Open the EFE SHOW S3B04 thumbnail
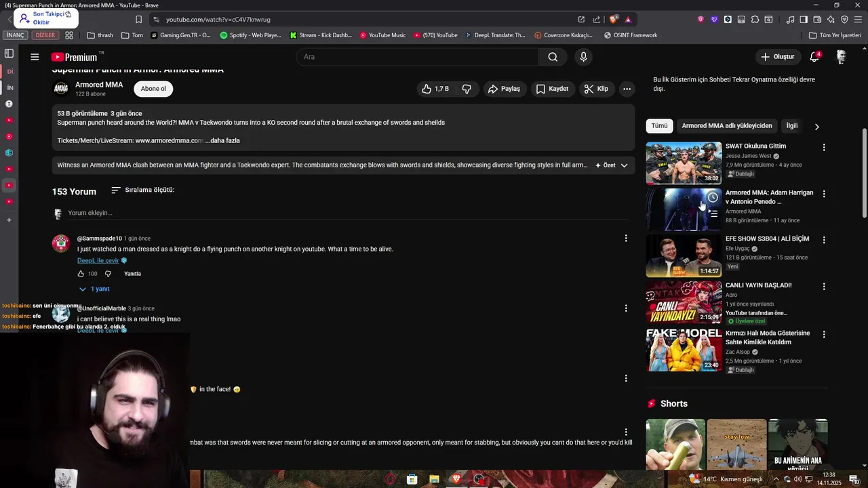The height and width of the screenshot is (488, 868). click(x=684, y=256)
